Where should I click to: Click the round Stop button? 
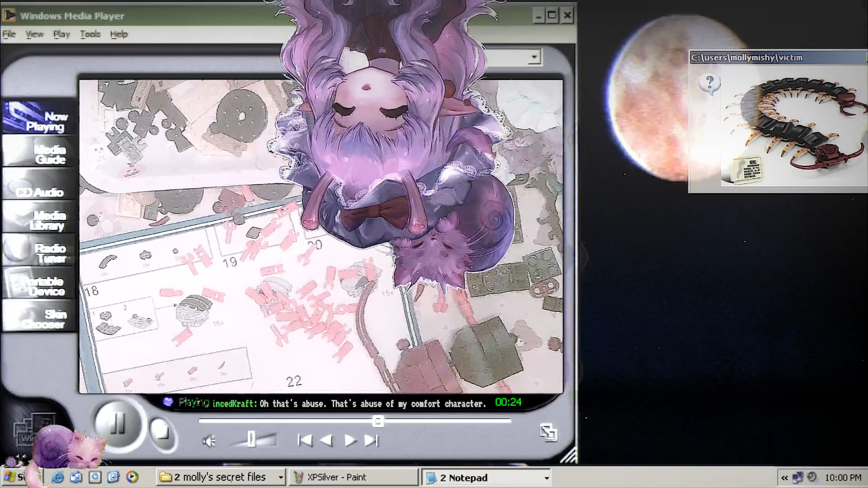click(x=161, y=430)
